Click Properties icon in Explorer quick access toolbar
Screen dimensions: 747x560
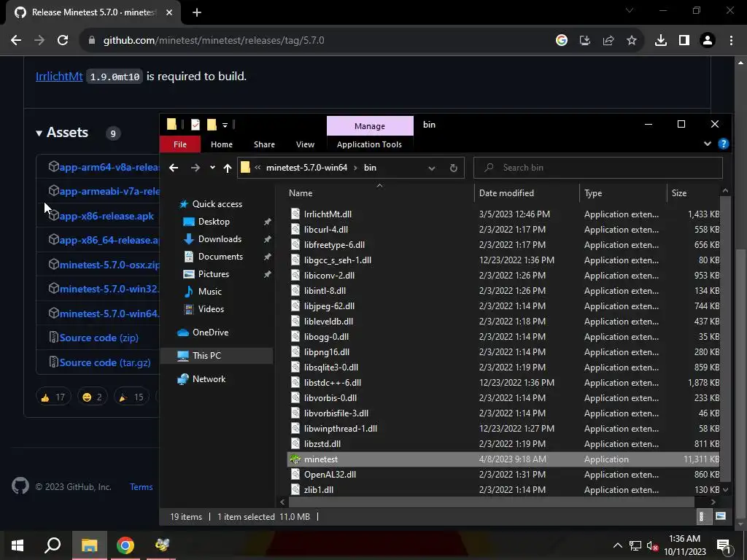(196, 125)
